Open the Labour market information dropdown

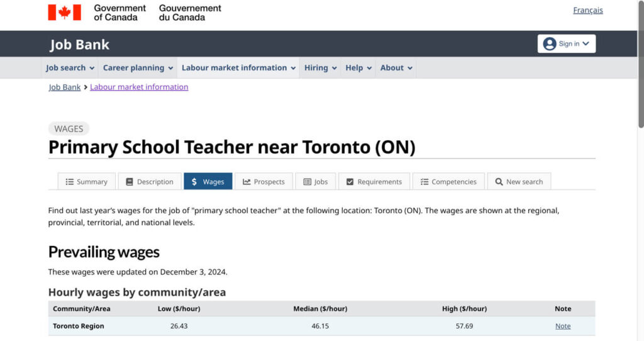(x=238, y=68)
